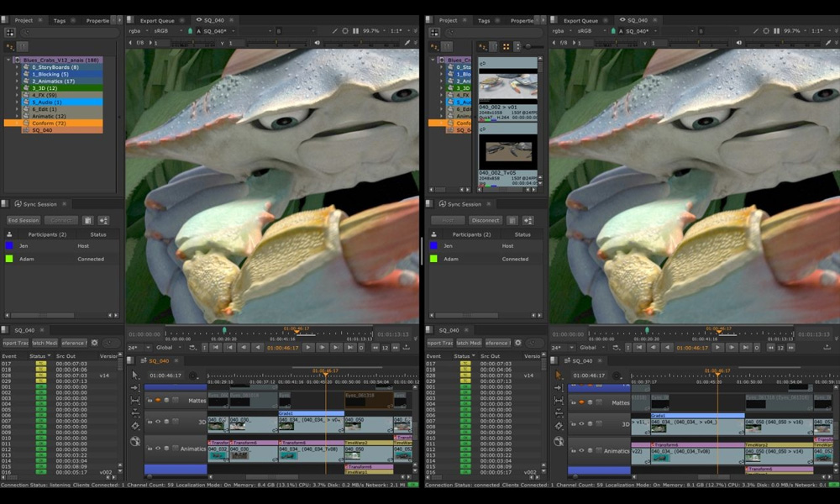Open the Export Queue tab in right window

click(580, 20)
